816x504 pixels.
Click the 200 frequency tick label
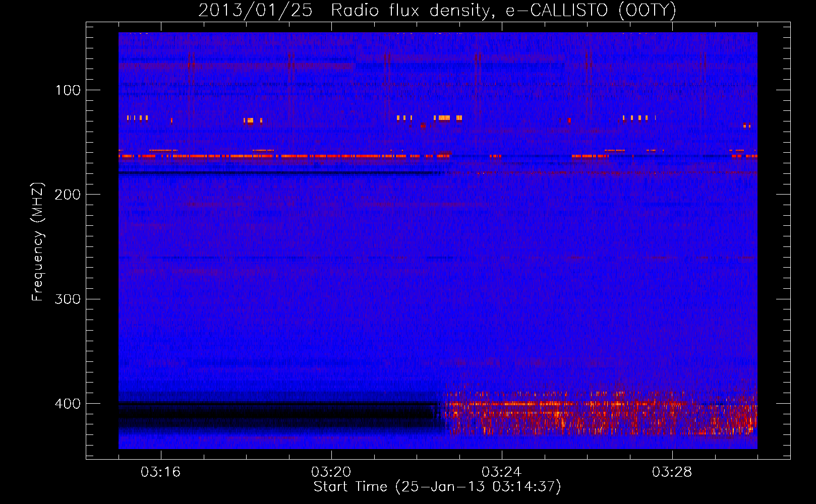tap(68, 195)
